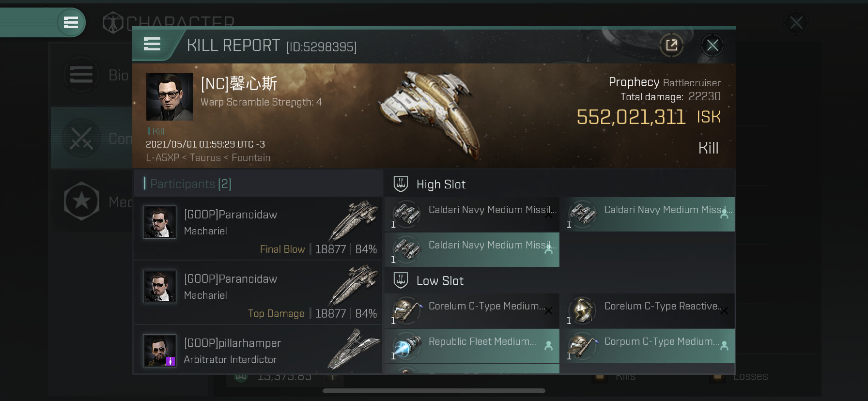Select the Medals star icon tab
Viewport: 868px width, 401px height.
(x=81, y=201)
